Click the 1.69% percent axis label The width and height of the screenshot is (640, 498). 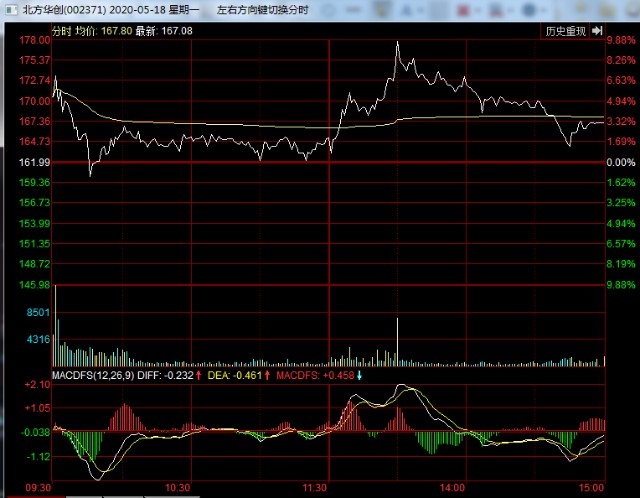[621, 142]
